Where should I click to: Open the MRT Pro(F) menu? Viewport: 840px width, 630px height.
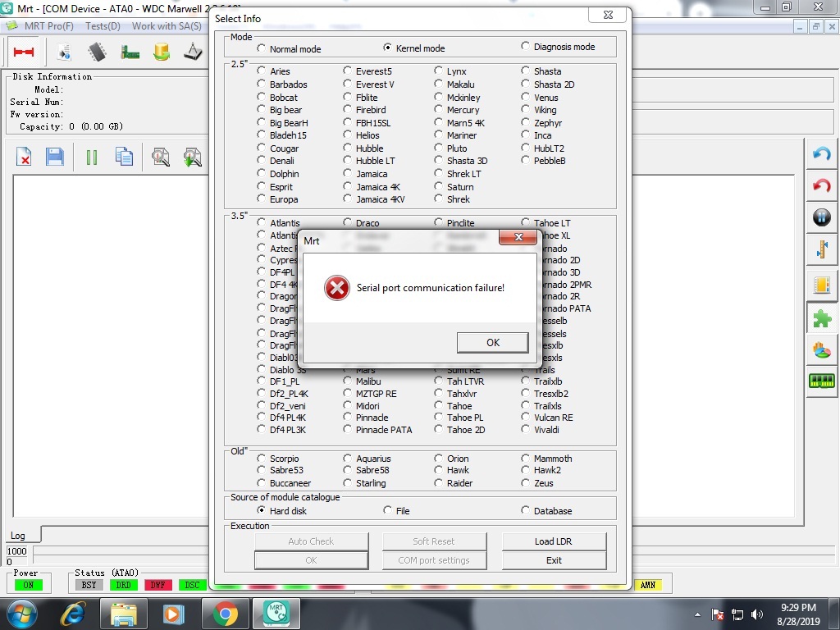click(48, 25)
